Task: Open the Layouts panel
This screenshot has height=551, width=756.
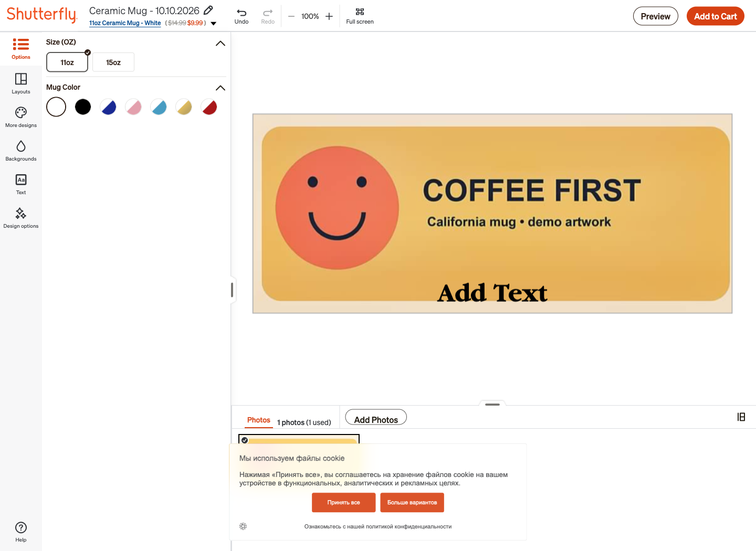Action: tap(21, 83)
